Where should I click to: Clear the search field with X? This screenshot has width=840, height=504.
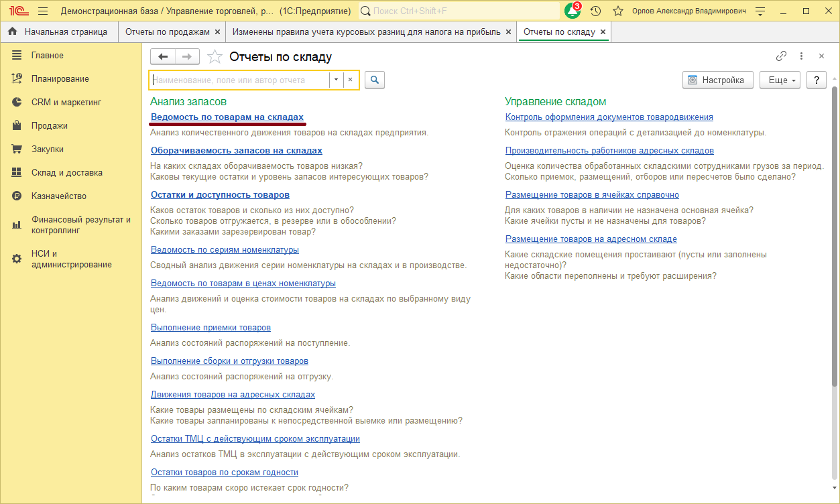[350, 80]
